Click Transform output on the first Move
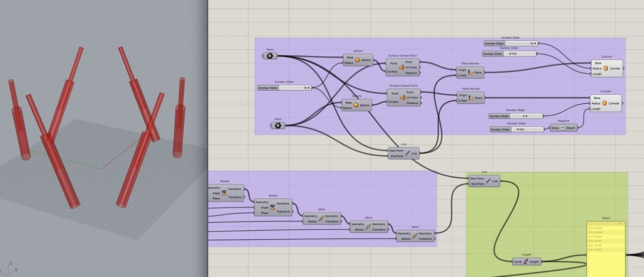The image size is (644, 277). point(332,222)
